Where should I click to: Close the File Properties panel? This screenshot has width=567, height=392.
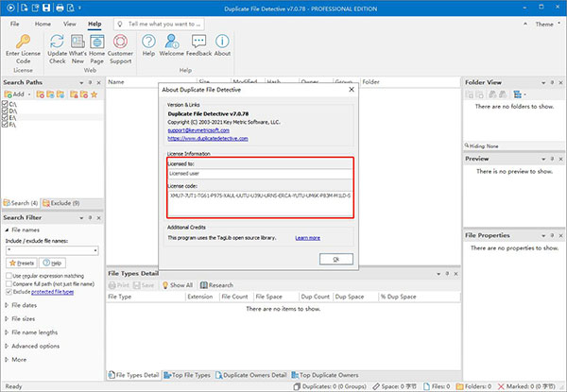[560, 235]
